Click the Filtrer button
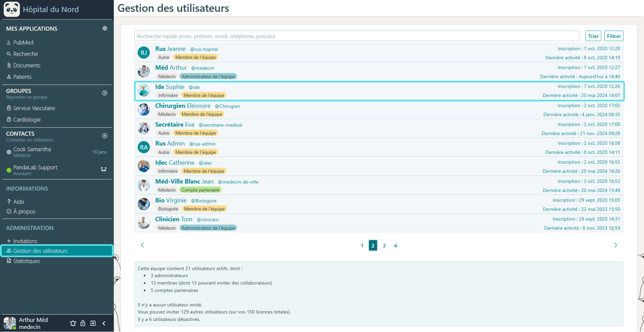Image resolution: width=644 pixels, height=332 pixels. (614, 36)
